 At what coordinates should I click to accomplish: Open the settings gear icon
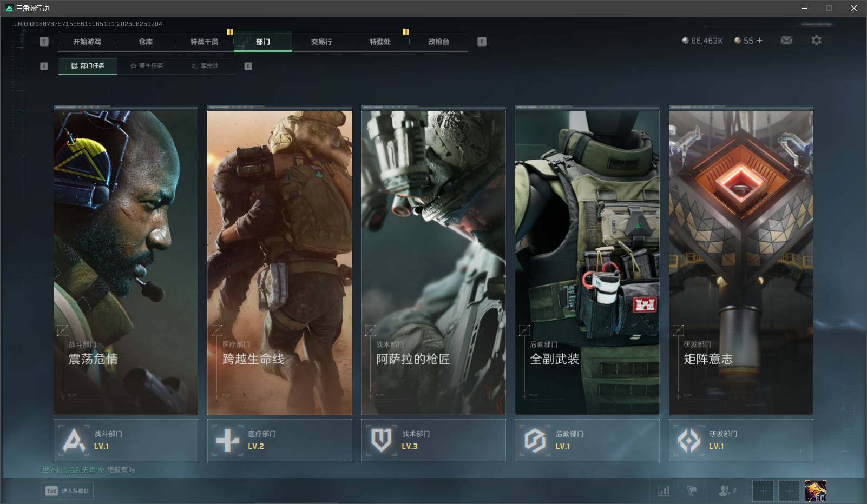point(816,41)
